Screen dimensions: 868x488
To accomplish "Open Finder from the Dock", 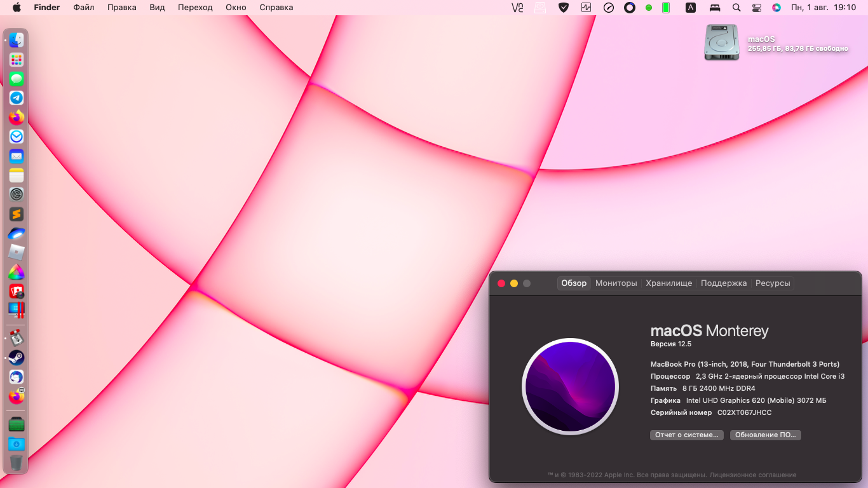I will (17, 40).
